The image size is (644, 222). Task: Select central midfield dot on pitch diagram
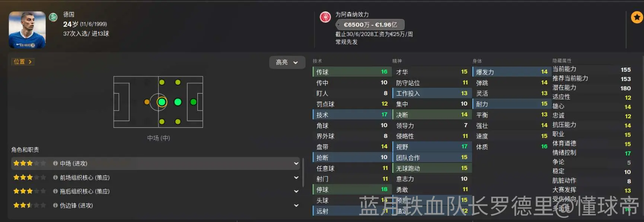point(162,102)
